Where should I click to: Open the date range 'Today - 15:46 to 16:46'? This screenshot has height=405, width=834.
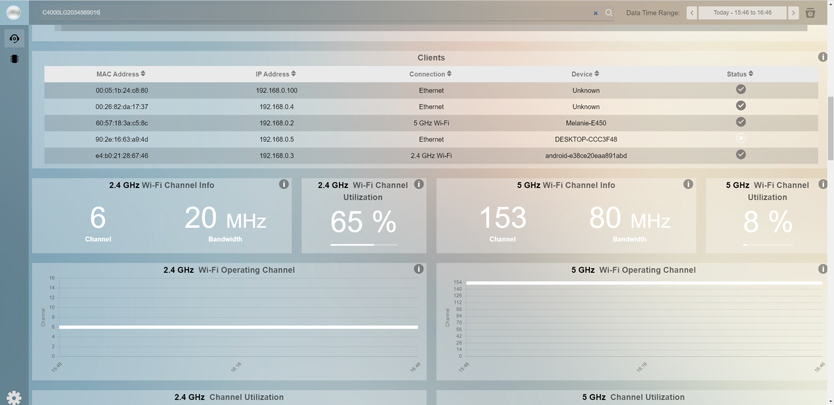coord(742,13)
